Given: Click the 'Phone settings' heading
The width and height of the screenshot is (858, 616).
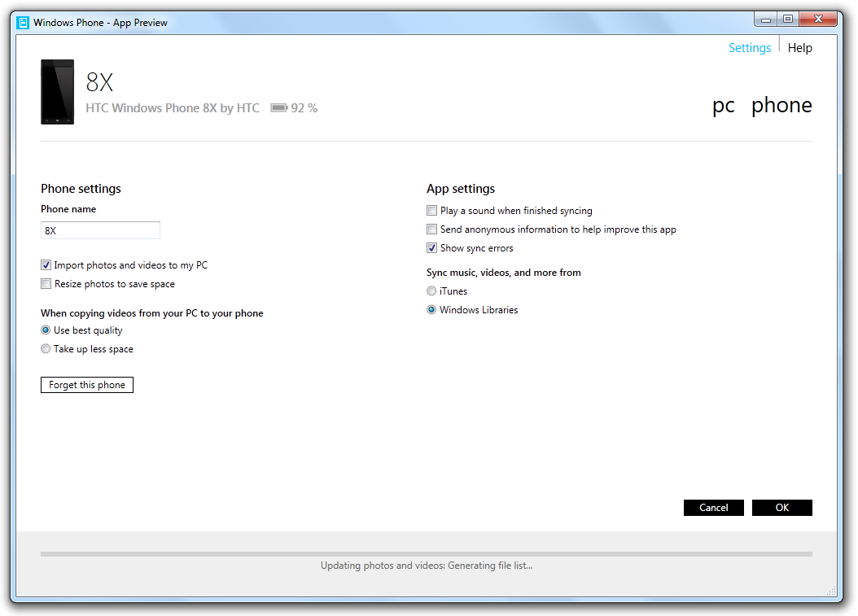Looking at the screenshot, I should click(x=81, y=189).
